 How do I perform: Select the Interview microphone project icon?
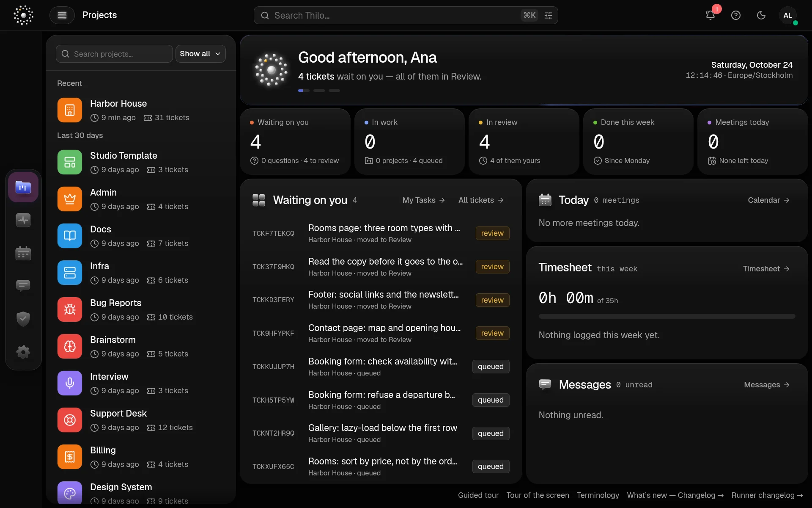pyautogui.click(x=70, y=383)
